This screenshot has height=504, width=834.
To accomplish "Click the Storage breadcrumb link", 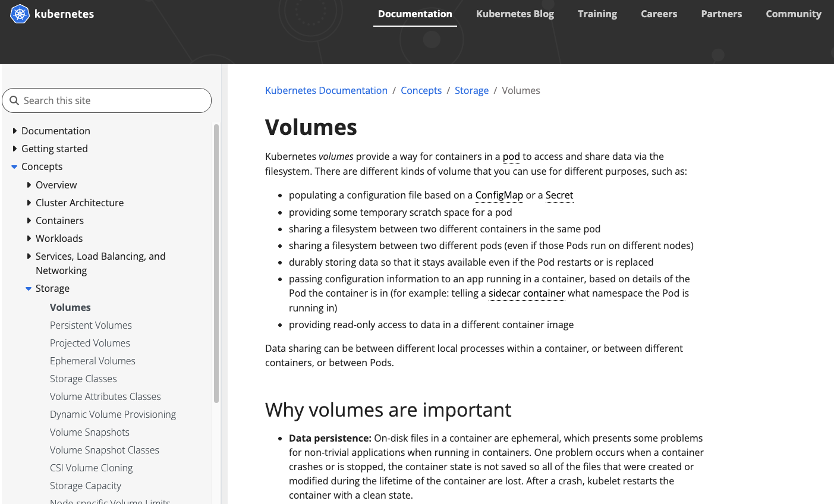I will click(x=471, y=90).
